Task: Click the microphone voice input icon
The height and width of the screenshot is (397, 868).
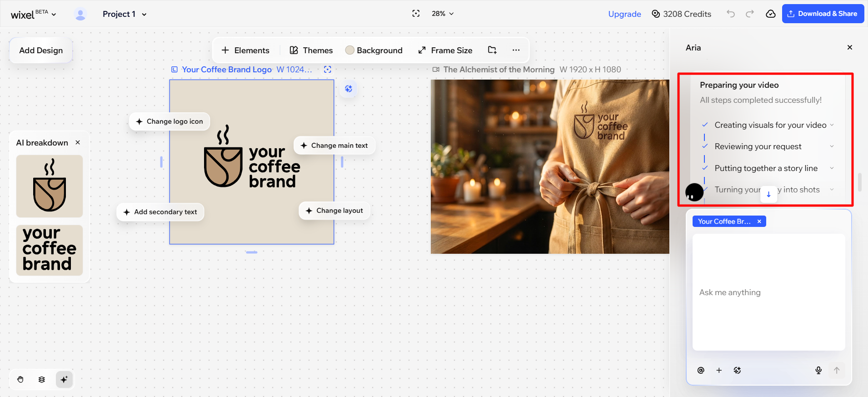Action: point(818,370)
